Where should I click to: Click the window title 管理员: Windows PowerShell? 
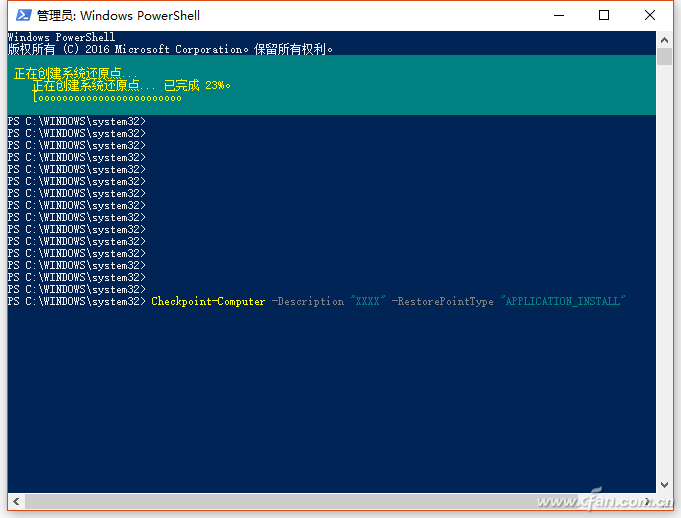(118, 16)
